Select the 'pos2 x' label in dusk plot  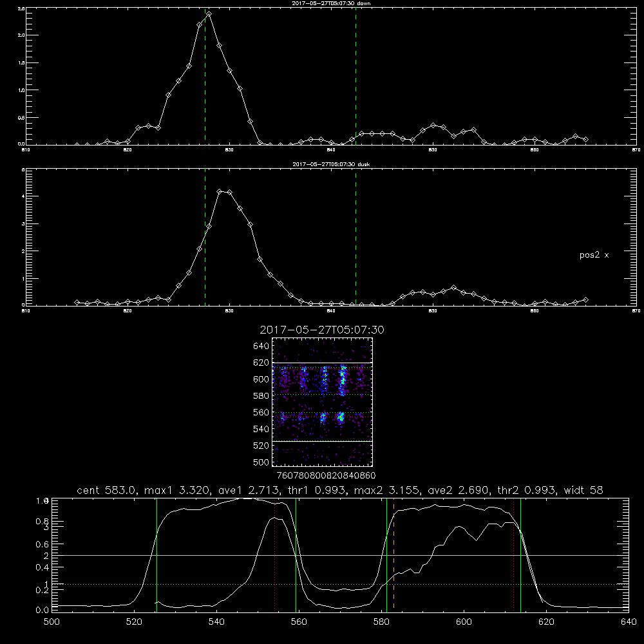coord(594,255)
